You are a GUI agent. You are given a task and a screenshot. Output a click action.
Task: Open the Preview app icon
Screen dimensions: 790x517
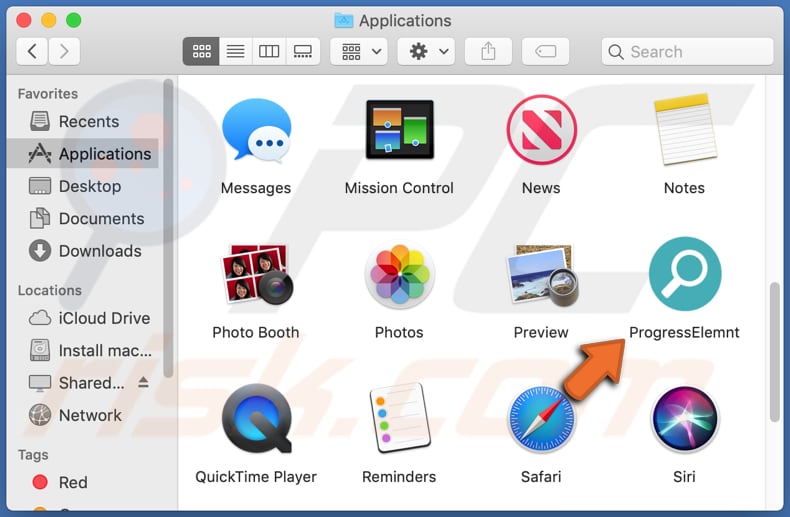click(543, 275)
